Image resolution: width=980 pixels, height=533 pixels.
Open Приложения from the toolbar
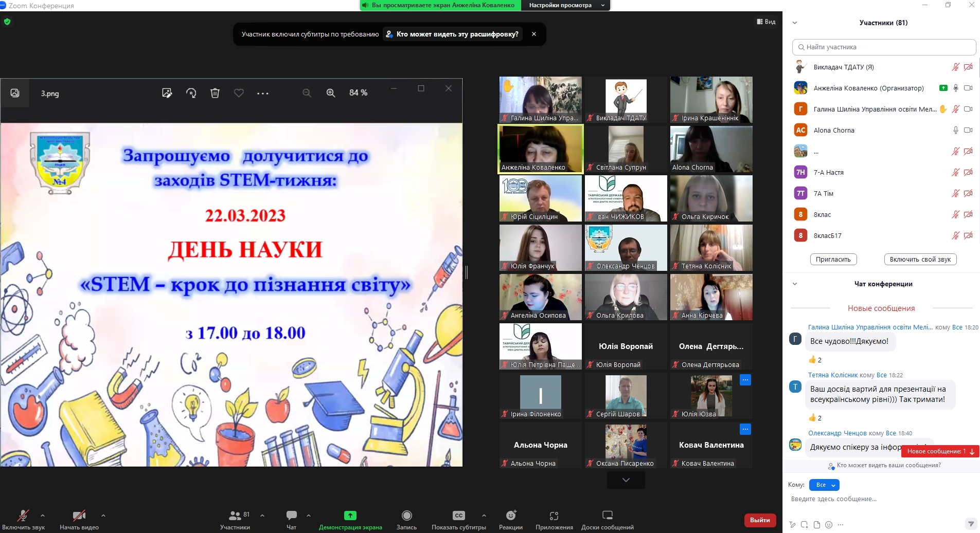pos(554,520)
